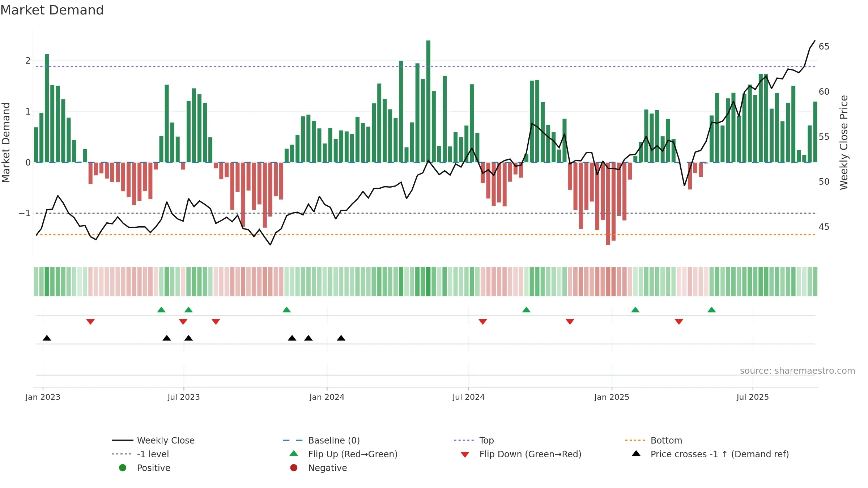
Task: Select red flip-down marker just after Jul 2024
Action: (x=482, y=322)
